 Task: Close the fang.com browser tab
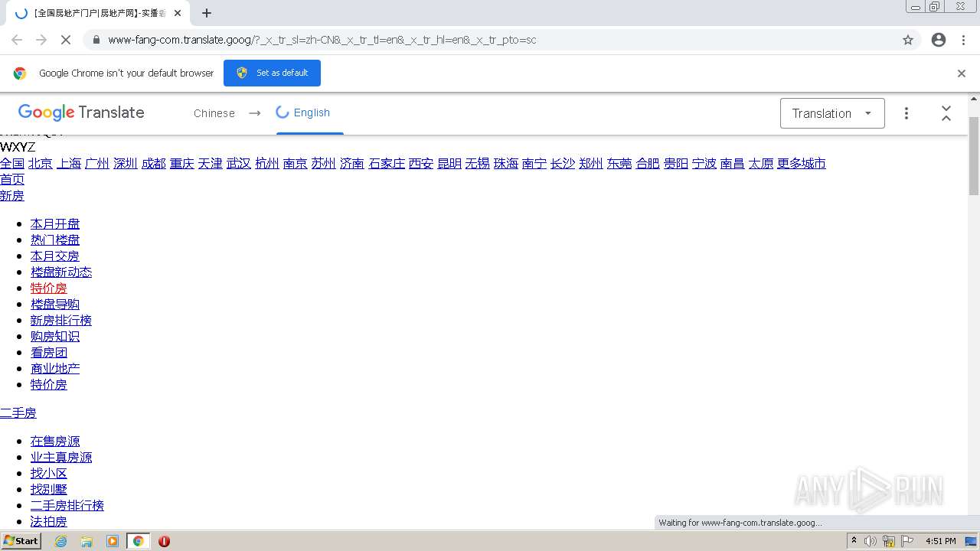click(178, 13)
